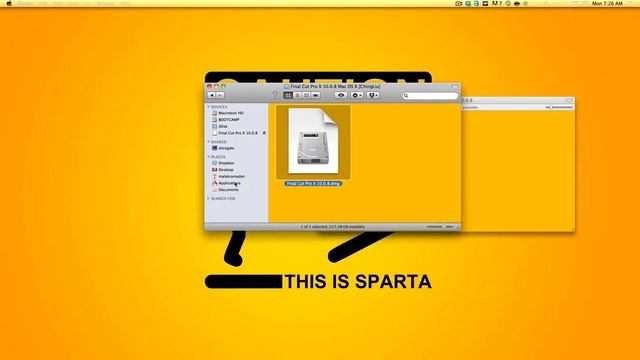Click the front Finder window title text

coord(335,87)
